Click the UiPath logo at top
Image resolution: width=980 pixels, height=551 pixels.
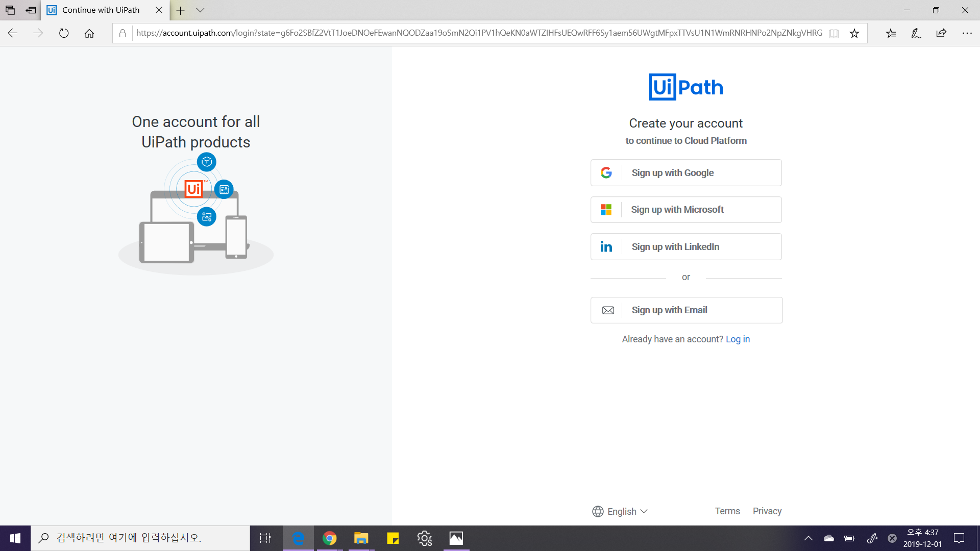pos(685,87)
